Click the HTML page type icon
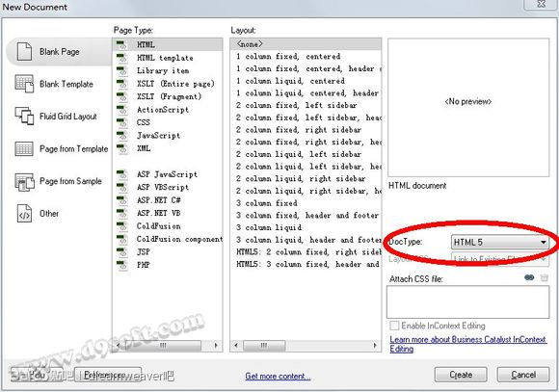Image resolution: width=559 pixels, height=392 pixels. click(x=122, y=45)
